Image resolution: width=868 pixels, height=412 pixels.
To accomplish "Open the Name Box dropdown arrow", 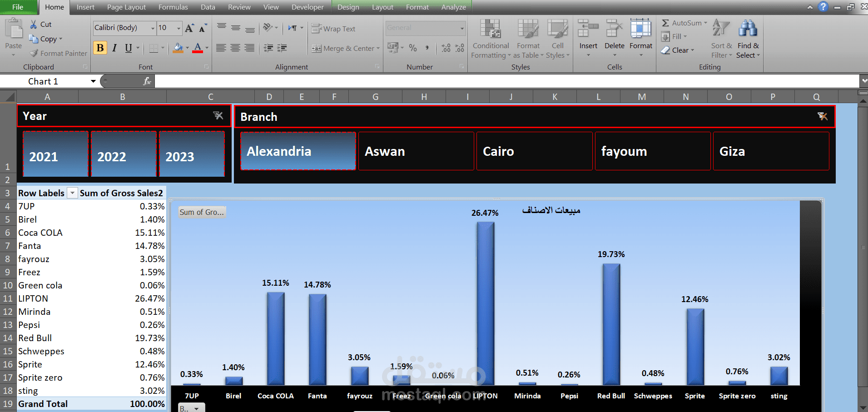I will [93, 81].
